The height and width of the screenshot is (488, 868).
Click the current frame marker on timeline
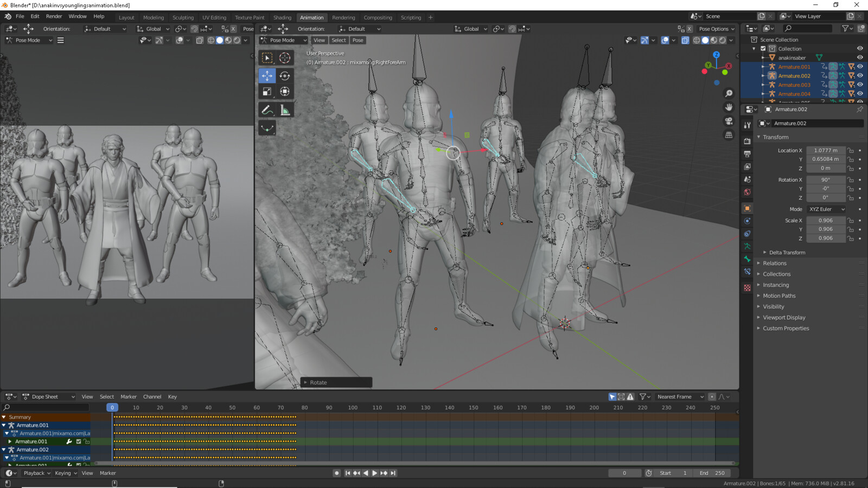pyautogui.click(x=112, y=407)
